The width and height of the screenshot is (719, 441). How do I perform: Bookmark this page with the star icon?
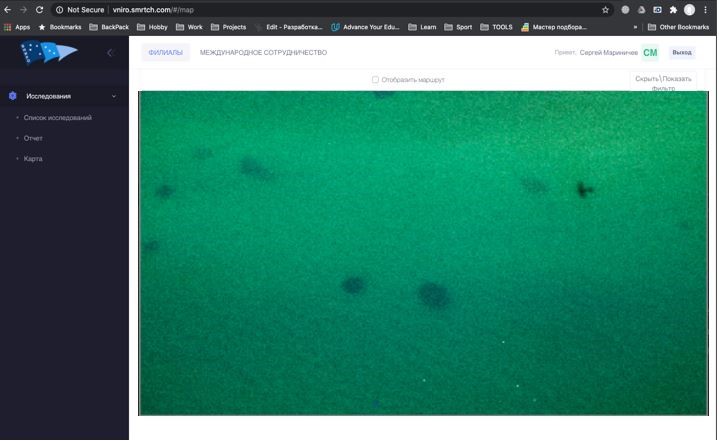605,10
